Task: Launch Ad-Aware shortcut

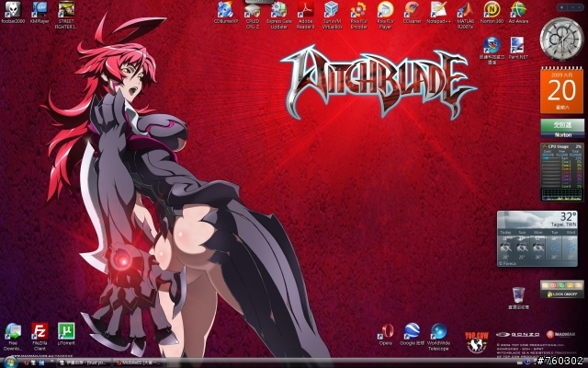Action: coord(518,12)
